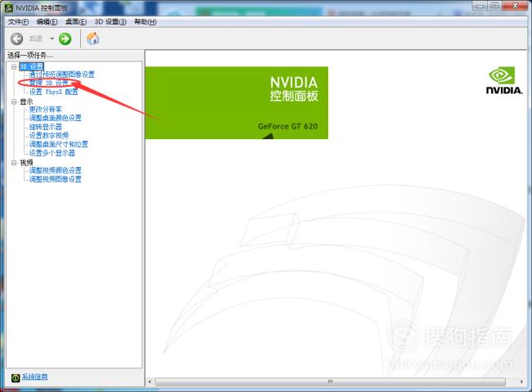Screen dimensions: 532x392
Task: Click the NVIDIA logo at top right
Action: (x=504, y=80)
